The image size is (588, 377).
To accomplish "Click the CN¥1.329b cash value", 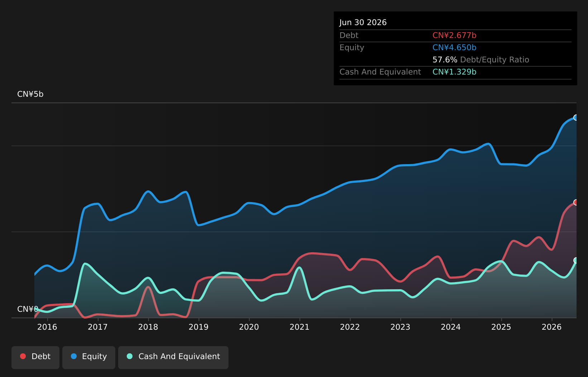I will 454,72.
